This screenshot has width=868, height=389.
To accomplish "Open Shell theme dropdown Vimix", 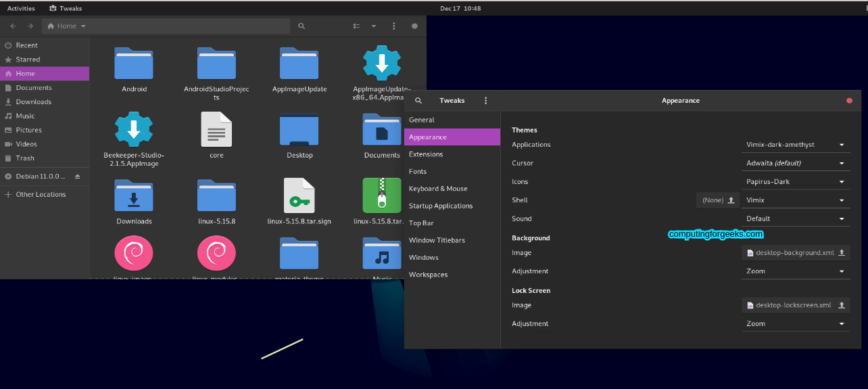I will coord(796,200).
